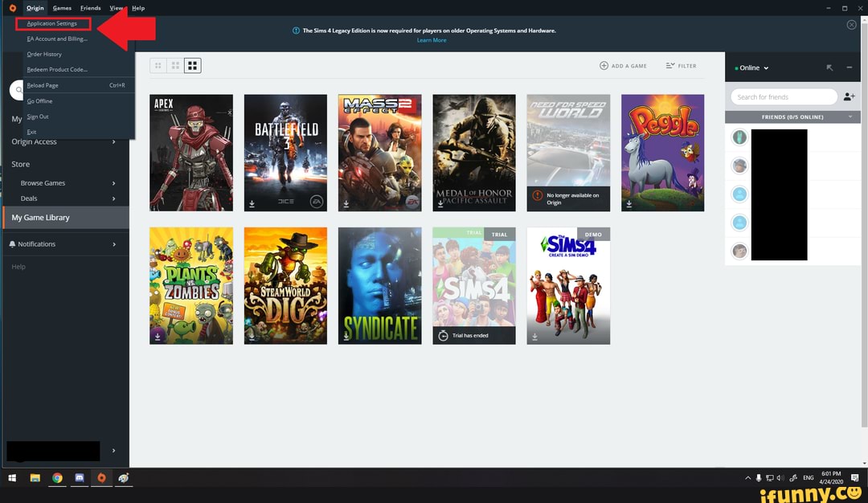Open The Sims 4 Create a Sim Demo tile
This screenshot has height=503, width=868.
(568, 285)
